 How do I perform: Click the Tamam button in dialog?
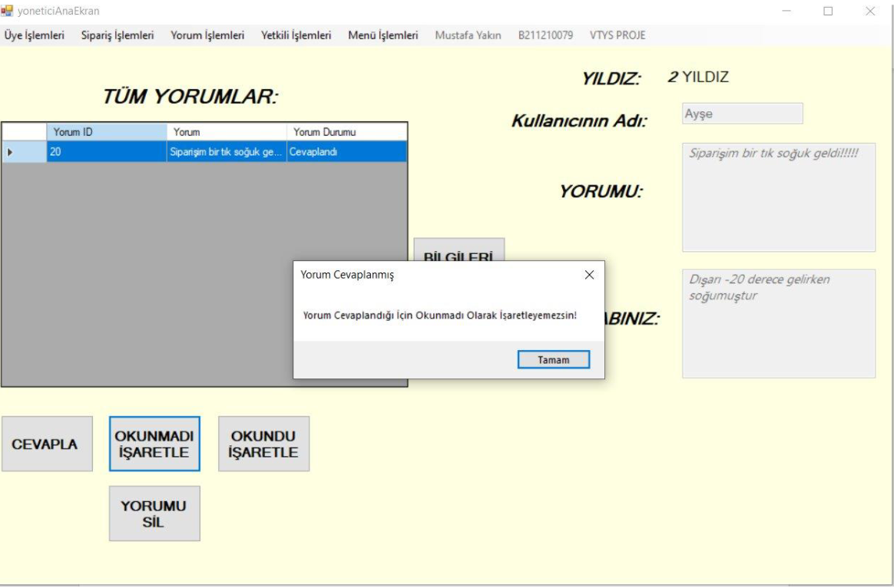(553, 360)
